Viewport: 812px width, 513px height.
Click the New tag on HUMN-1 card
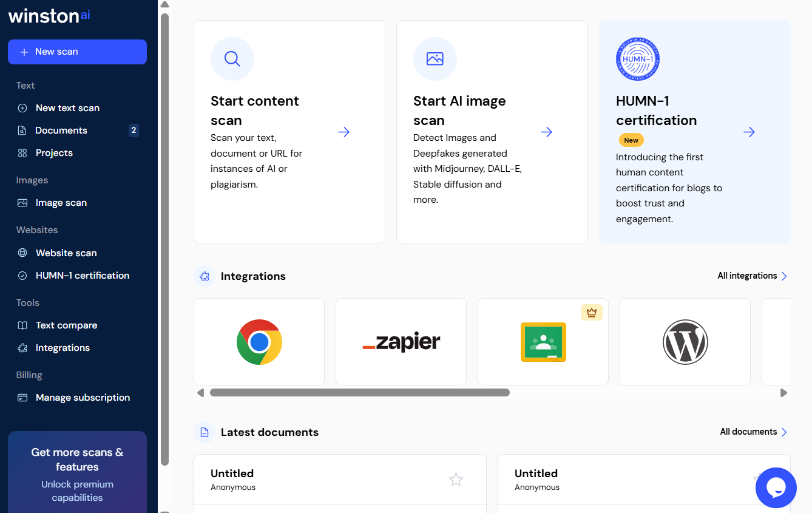[631, 140]
